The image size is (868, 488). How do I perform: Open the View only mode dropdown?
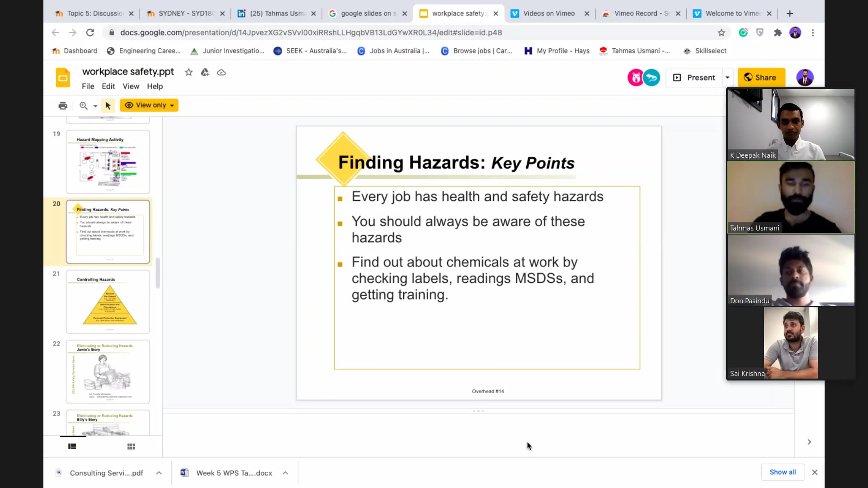click(x=149, y=105)
